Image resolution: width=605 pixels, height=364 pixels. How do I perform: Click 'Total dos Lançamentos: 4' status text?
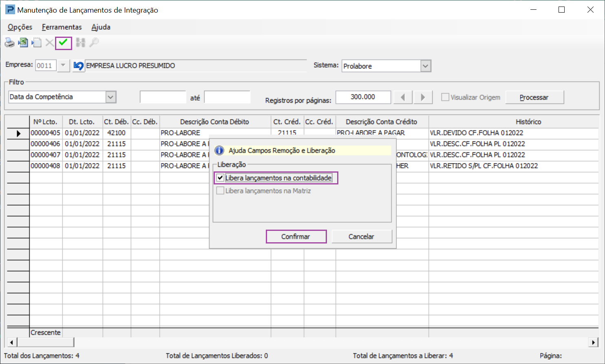[42, 356]
